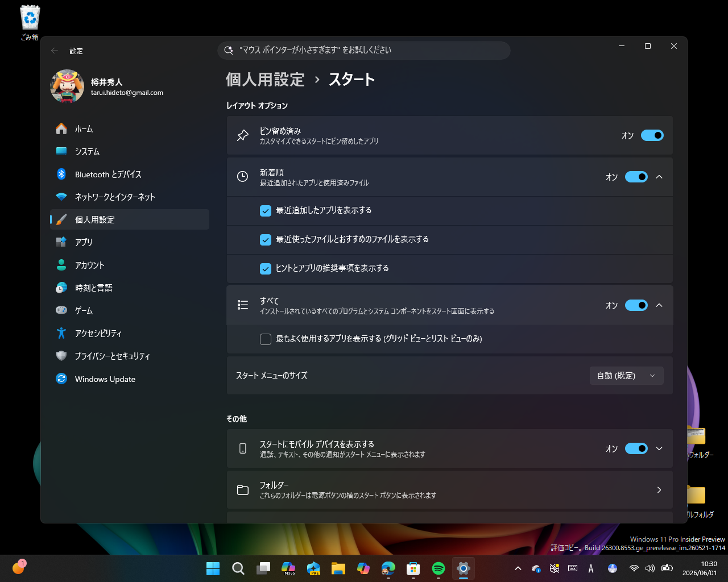
Task: Collapse the すべて section chevron
Action: tap(659, 305)
